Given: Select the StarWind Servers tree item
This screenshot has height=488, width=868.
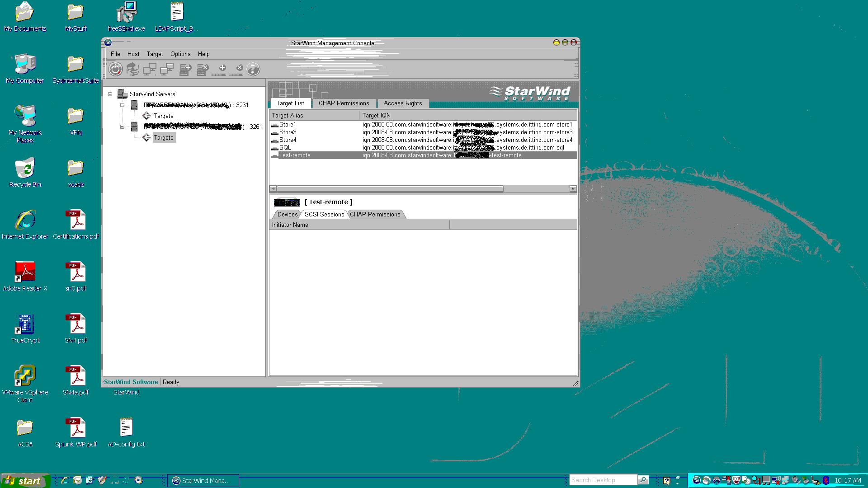Looking at the screenshot, I should (152, 94).
